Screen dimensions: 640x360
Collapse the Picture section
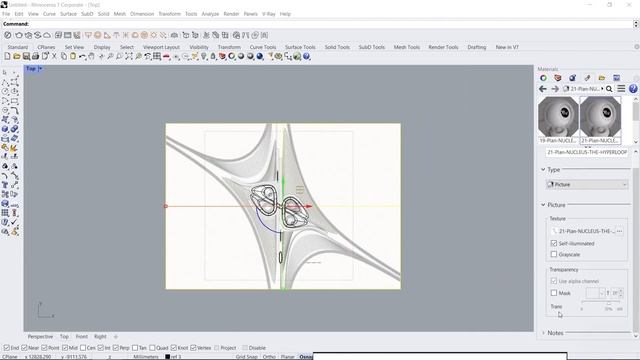coord(543,204)
